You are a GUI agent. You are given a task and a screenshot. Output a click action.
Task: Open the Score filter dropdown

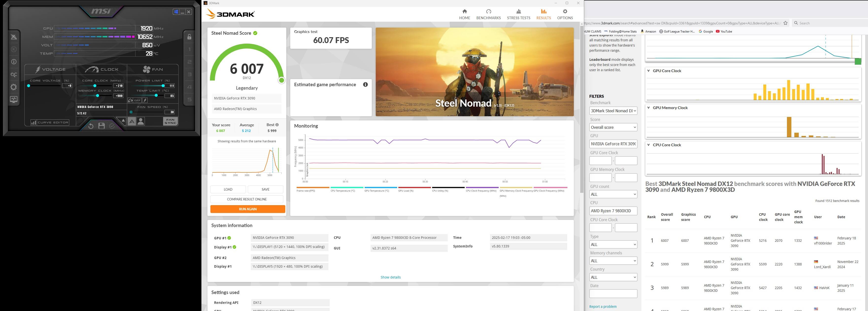(x=613, y=127)
